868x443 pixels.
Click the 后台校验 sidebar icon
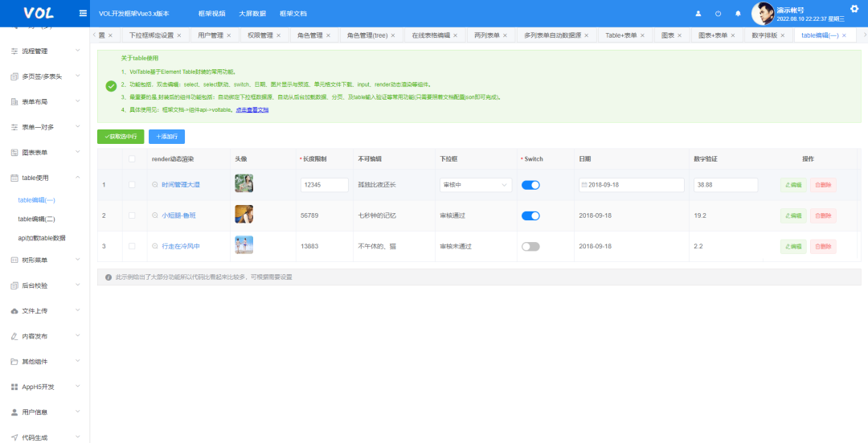tap(14, 285)
